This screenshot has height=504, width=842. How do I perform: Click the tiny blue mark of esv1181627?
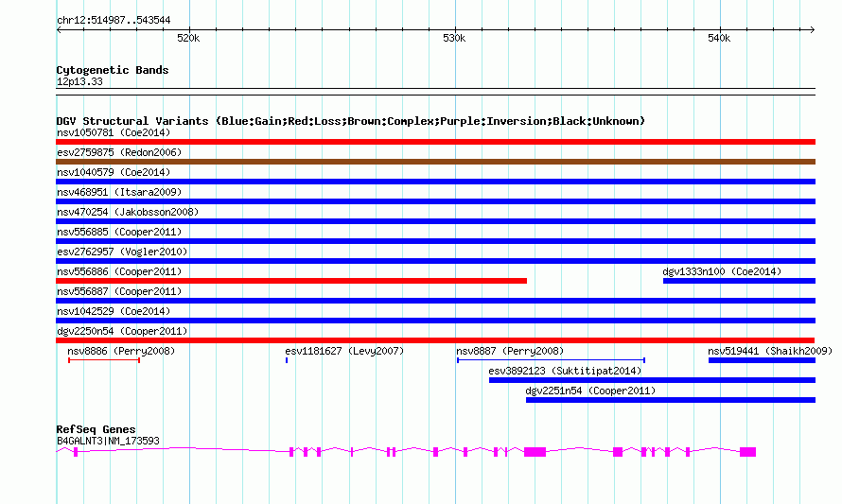[x=287, y=360]
